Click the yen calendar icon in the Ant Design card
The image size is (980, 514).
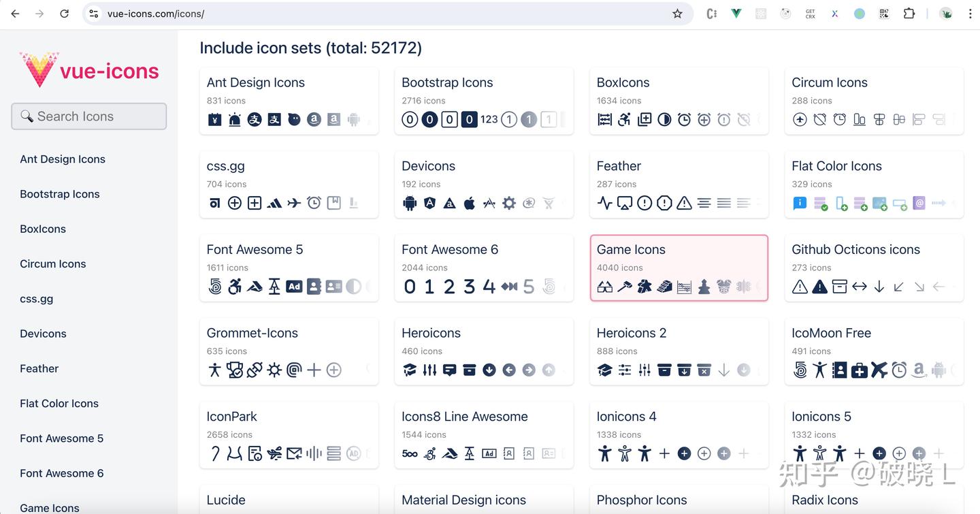point(214,120)
